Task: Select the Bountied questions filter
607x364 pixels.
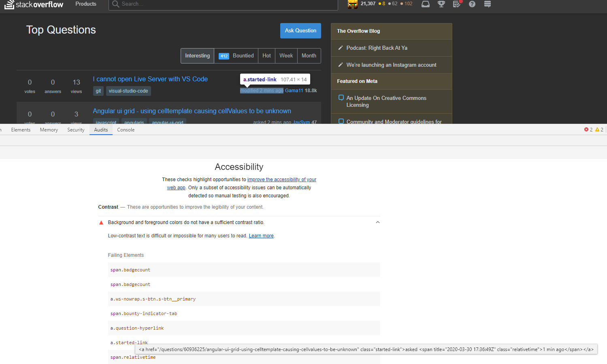Action: pos(236,56)
